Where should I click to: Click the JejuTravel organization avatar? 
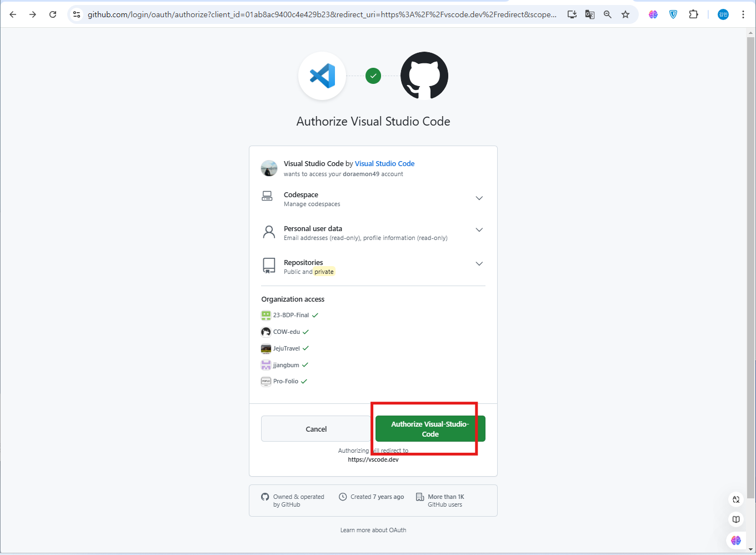tap(266, 348)
